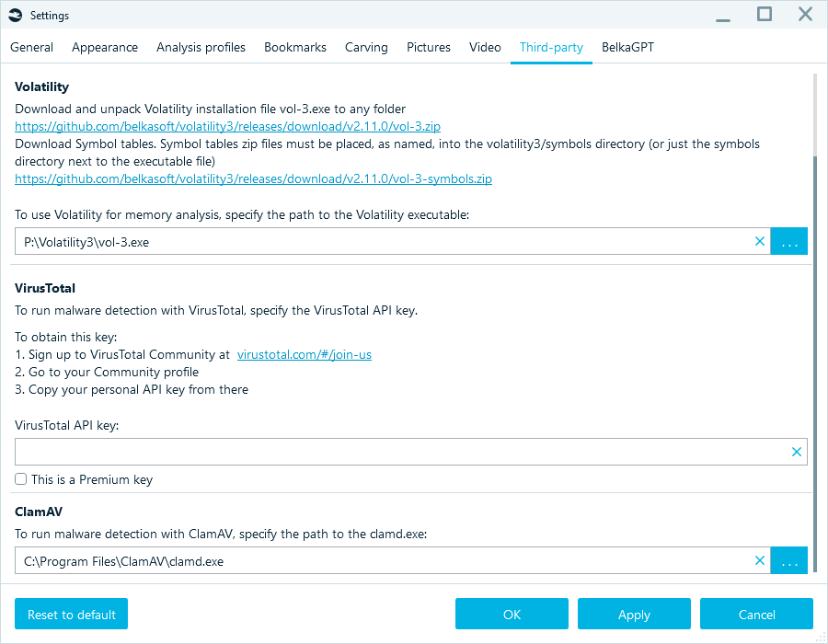
Task: Clear the VirusTotal API key field with its X icon
Action: click(797, 452)
